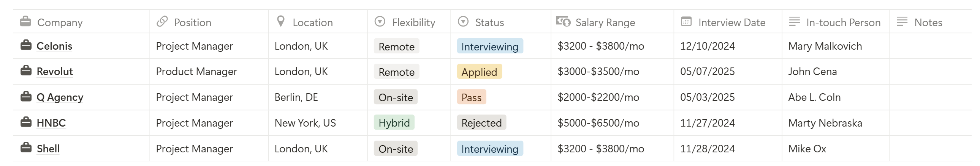980x166 pixels.
Task: Click the briefcase icon next to Celonis
Action: coord(26,45)
